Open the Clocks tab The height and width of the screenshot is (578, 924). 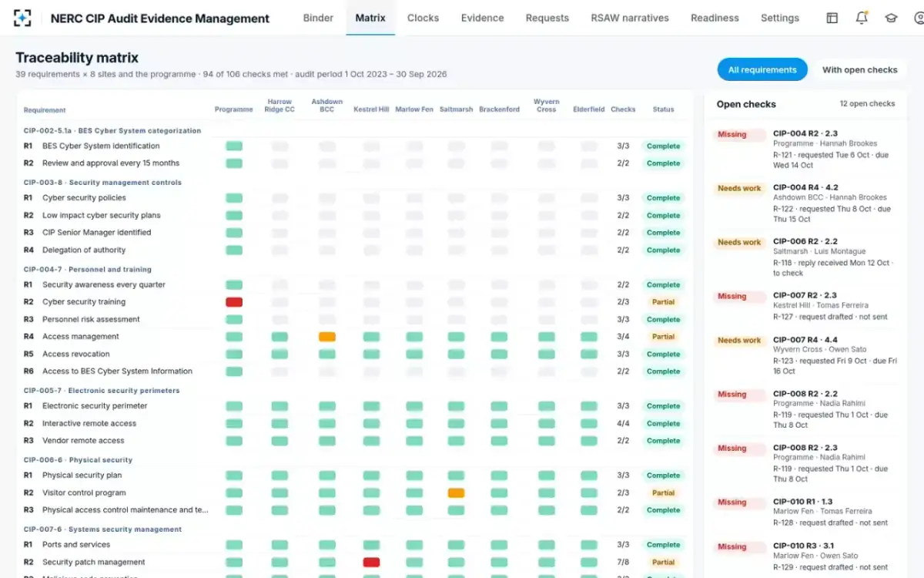click(423, 18)
